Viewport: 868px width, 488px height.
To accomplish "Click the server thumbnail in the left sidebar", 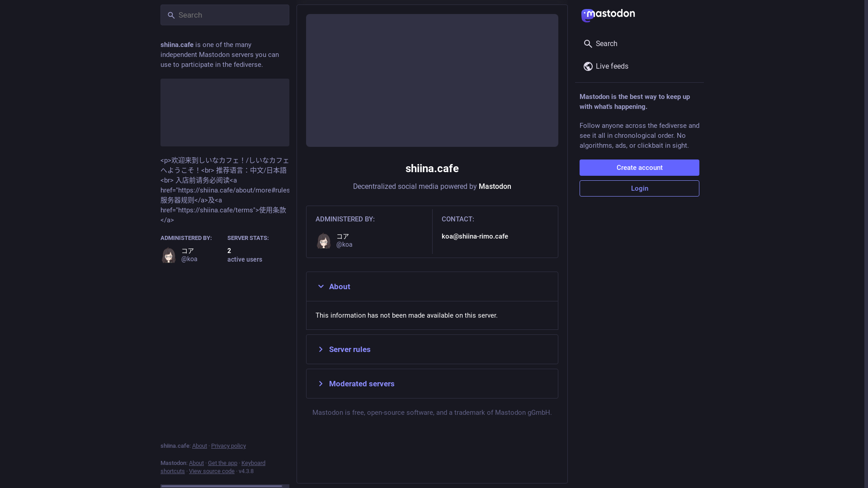I will click(x=225, y=113).
